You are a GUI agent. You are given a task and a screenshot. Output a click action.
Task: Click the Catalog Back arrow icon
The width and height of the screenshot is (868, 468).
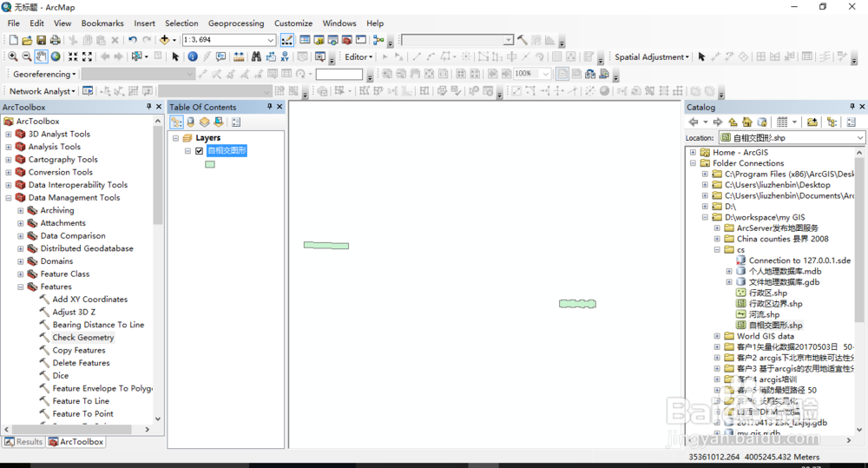693,122
